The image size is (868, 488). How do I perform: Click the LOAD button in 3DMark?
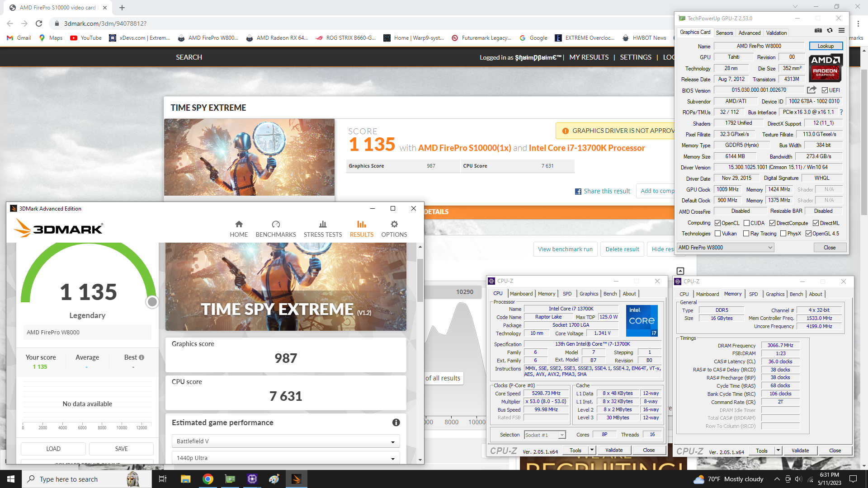point(53,449)
